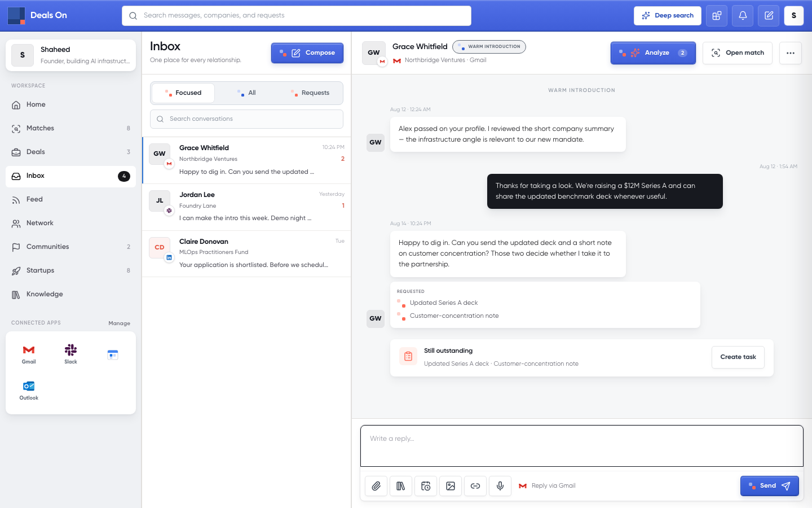Click Northbridge Ventures · Gmail subtitle
This screenshot has width=812, height=508.
445,60
